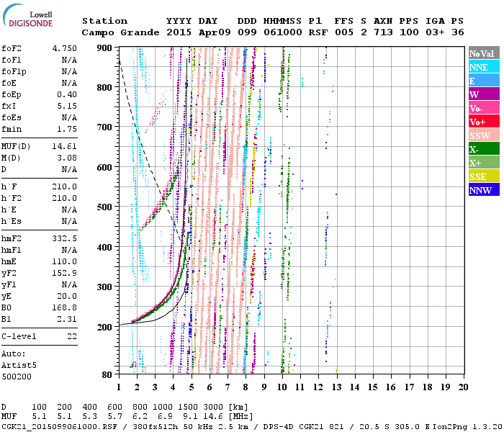Screen dimensions: 504x432
Task: Click the foEs N/A value
Action: click(69, 117)
